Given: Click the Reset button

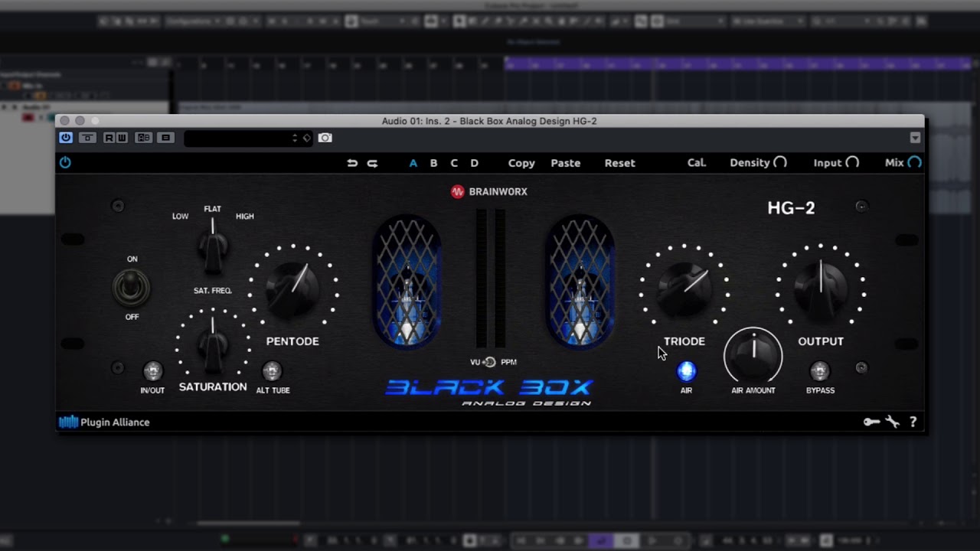Looking at the screenshot, I should (619, 163).
